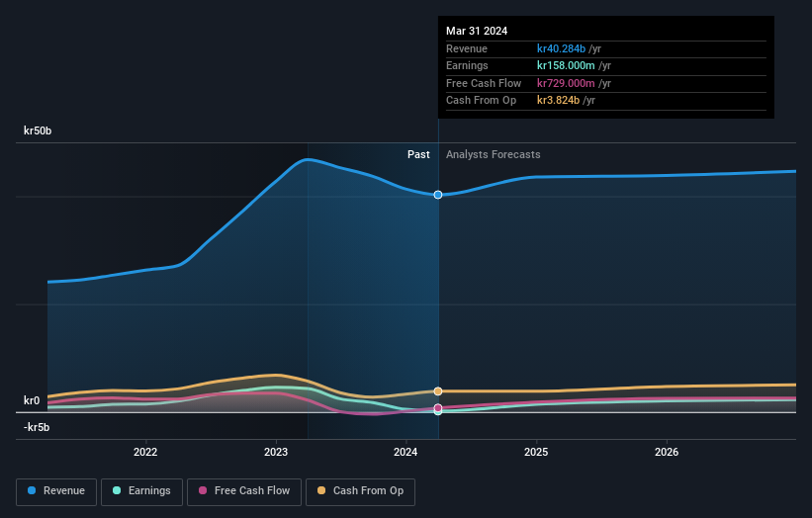Image resolution: width=812 pixels, height=518 pixels.
Task: Toggle the Cash From Op legend button
Action: pos(360,491)
